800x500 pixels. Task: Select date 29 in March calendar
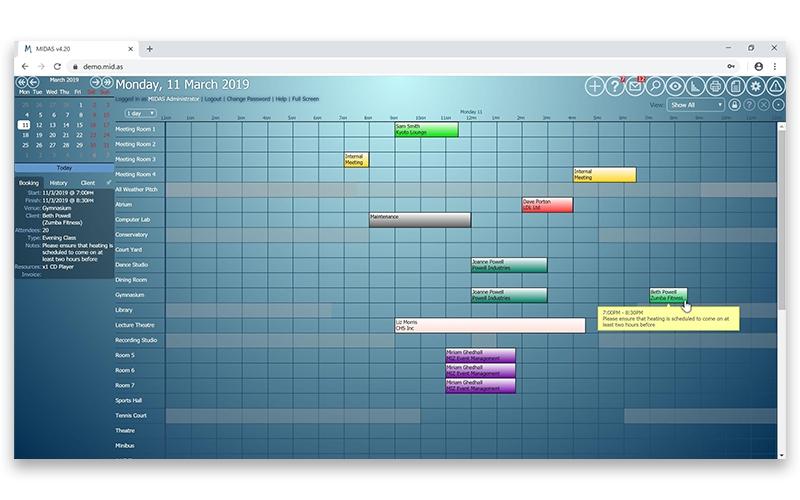pos(79,145)
